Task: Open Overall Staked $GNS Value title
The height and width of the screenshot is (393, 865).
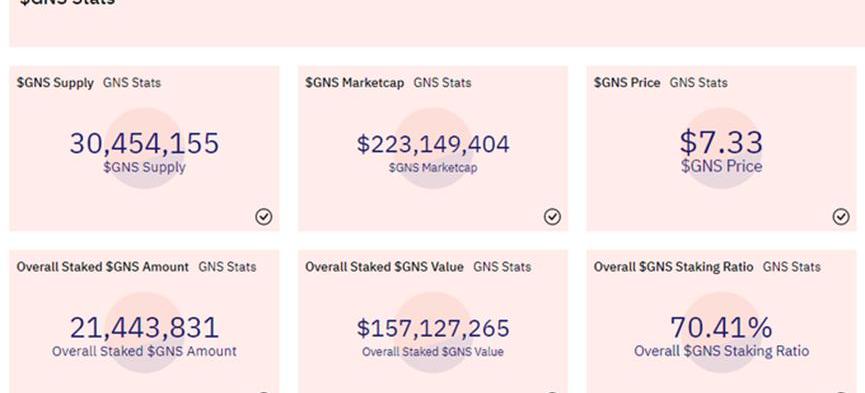Action: coord(385,267)
